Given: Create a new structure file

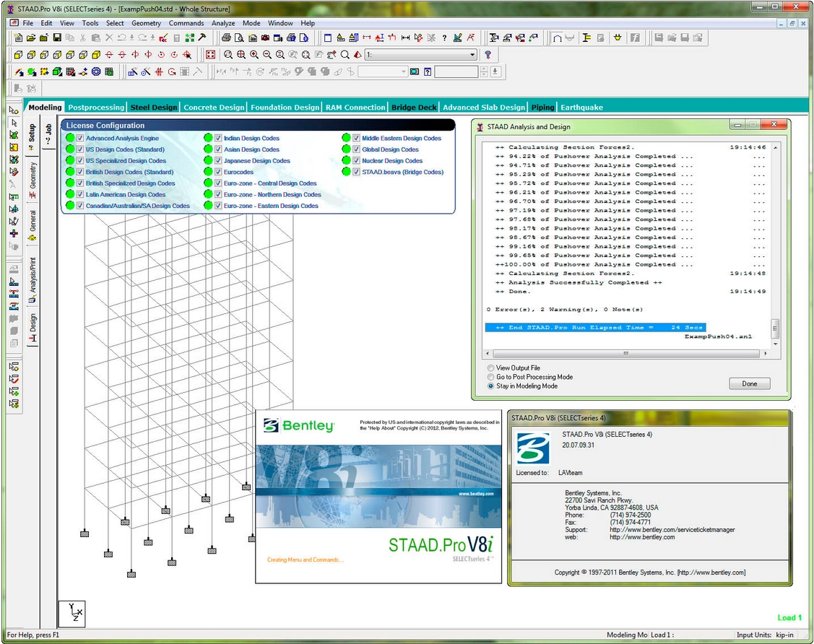Looking at the screenshot, I should coord(18,38).
